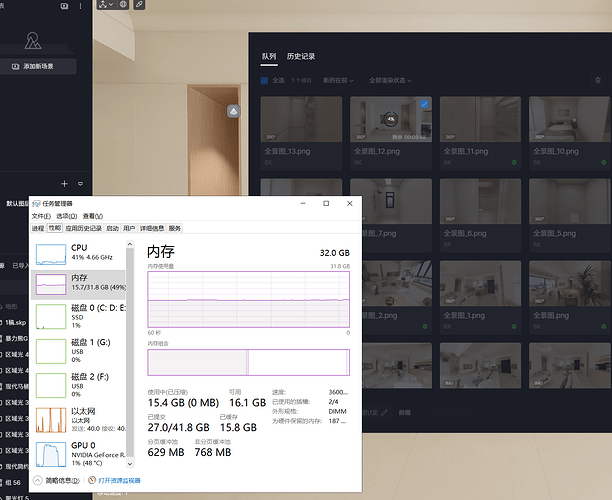Open the 进程 tab in Task Manager
Viewport: 612px width, 500px height.
(38, 228)
